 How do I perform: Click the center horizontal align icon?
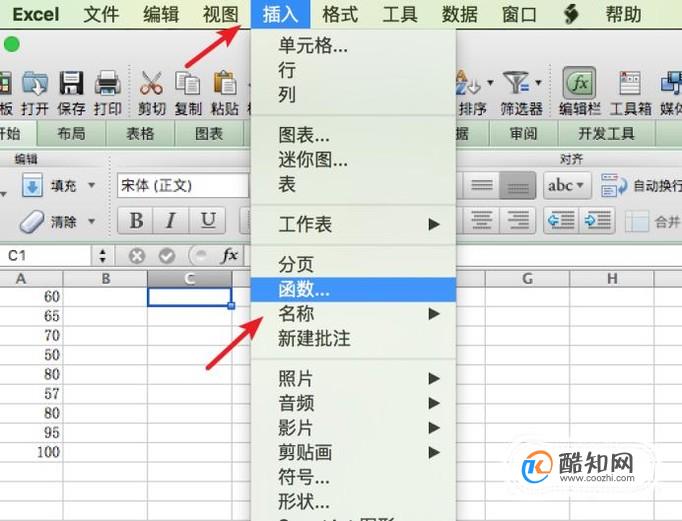click(481, 221)
